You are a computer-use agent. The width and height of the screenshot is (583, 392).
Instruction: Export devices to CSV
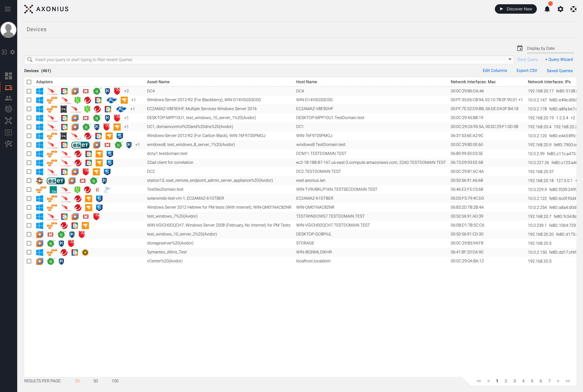(x=527, y=71)
